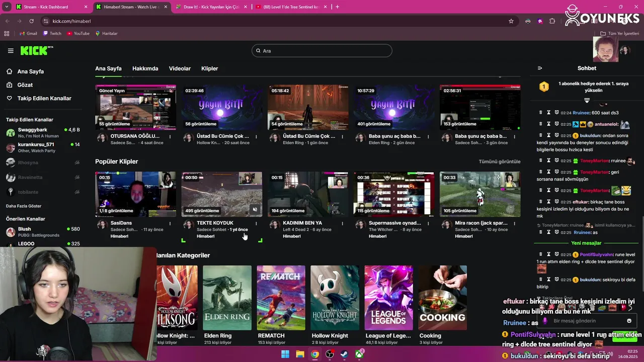The width and height of the screenshot is (644, 362).
Task: Open Haritalar bookmark
Action: click(106, 34)
